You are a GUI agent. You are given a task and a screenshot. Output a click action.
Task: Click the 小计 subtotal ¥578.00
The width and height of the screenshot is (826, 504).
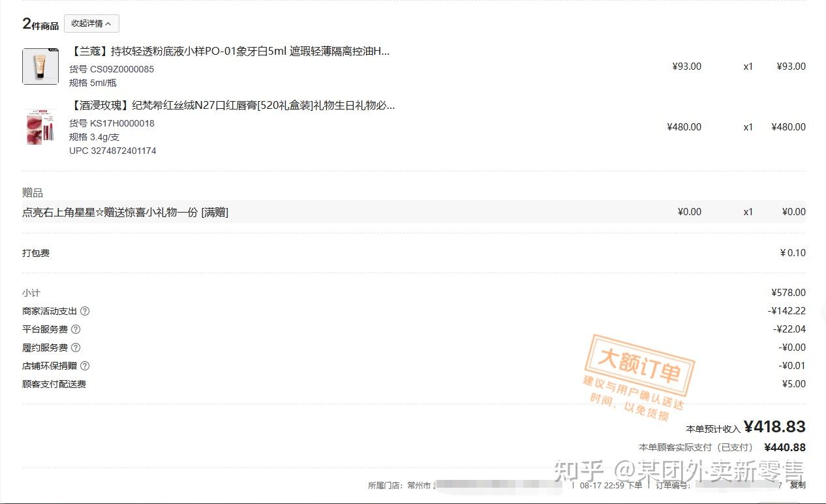click(x=788, y=293)
